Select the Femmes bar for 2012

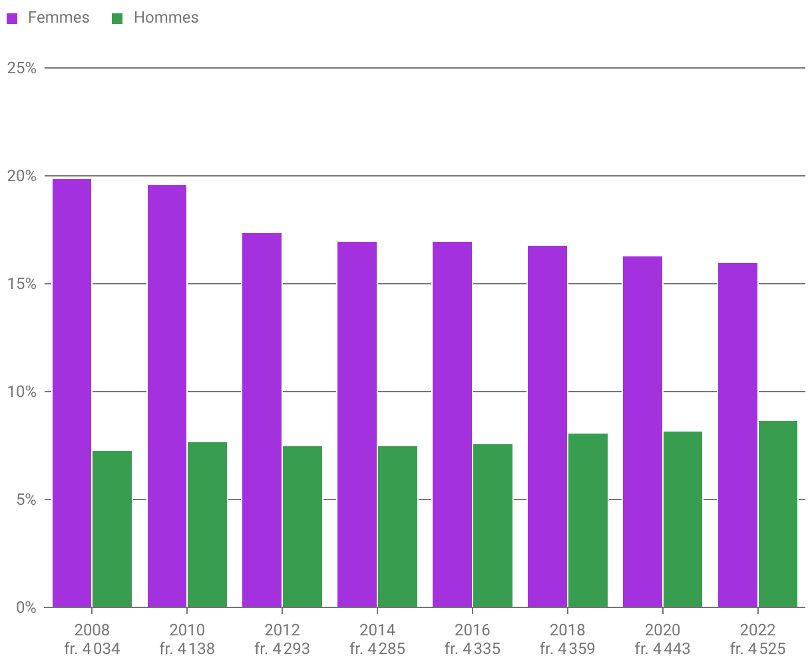pyautogui.click(x=262, y=420)
